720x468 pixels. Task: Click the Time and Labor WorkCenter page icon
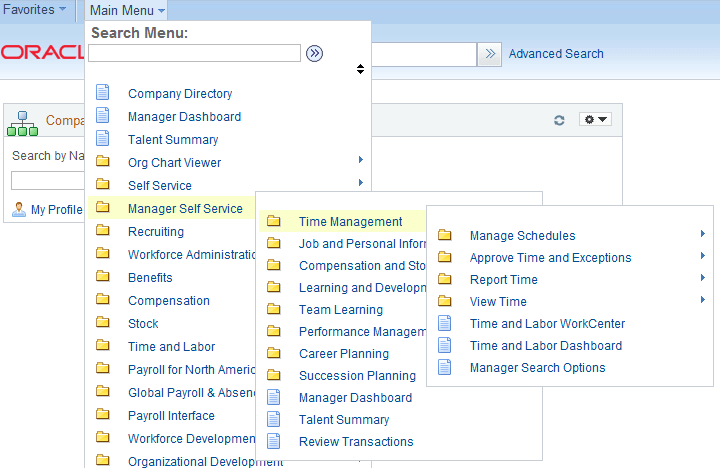click(x=444, y=323)
